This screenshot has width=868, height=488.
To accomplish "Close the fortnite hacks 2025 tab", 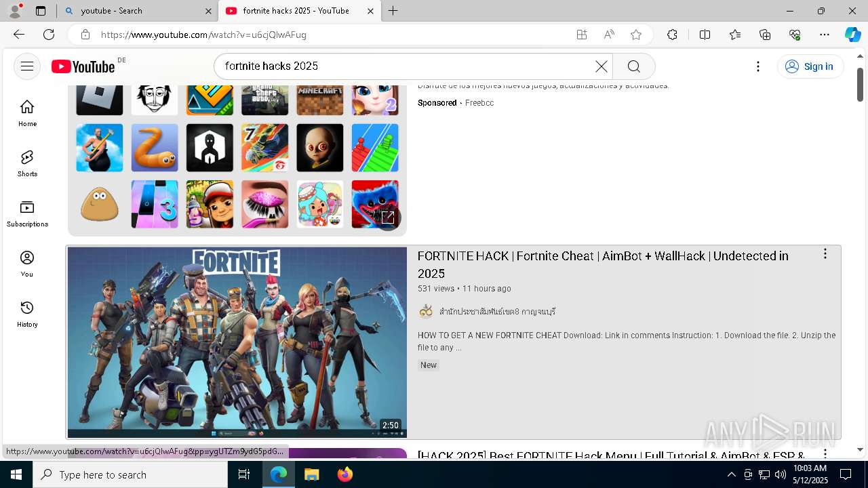I will point(370,11).
